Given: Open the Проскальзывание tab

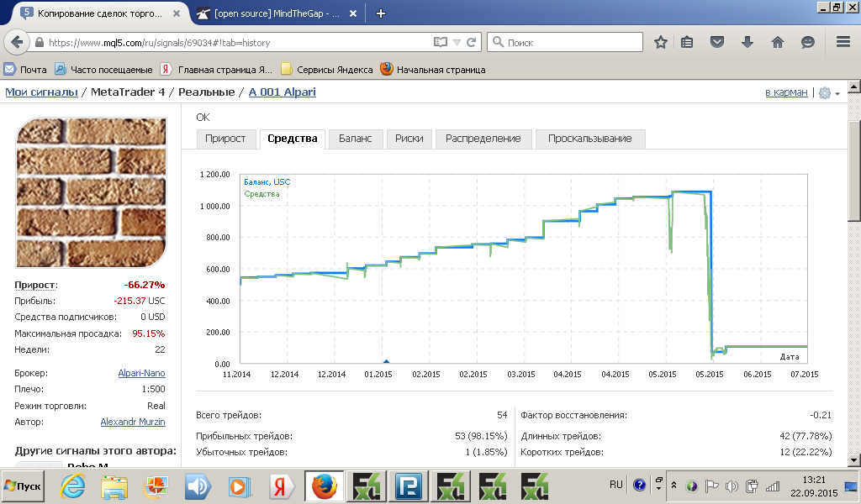Looking at the screenshot, I should 589,139.
